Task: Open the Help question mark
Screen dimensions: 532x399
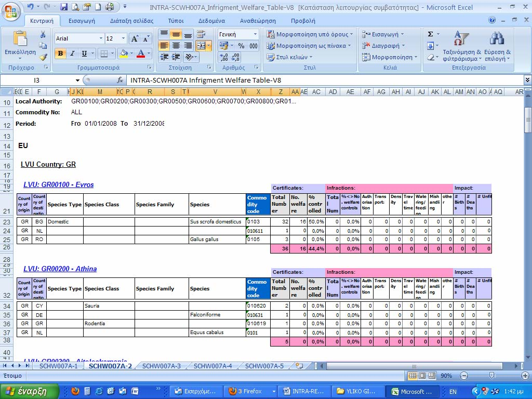Action: tap(492, 20)
